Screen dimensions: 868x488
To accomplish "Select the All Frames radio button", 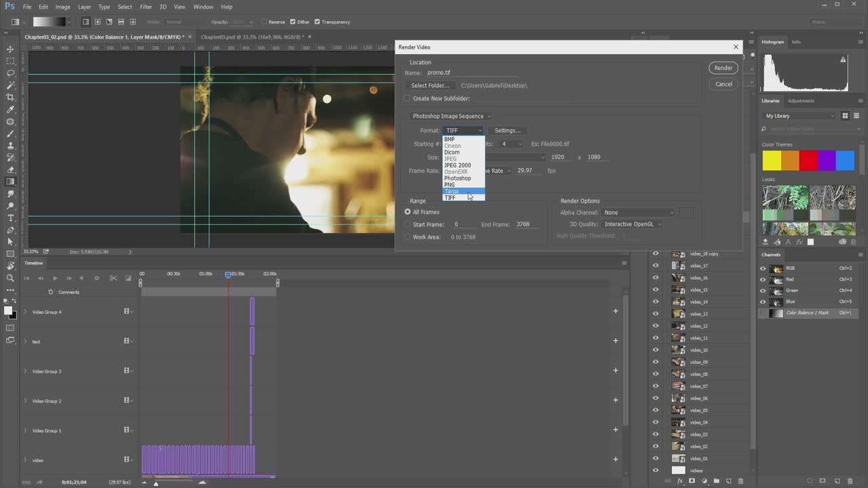I will coord(408,212).
